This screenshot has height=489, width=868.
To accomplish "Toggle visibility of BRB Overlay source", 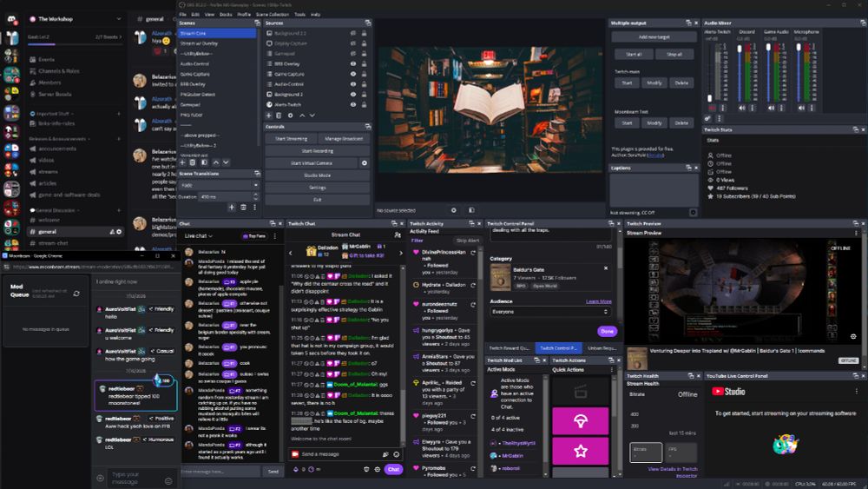I will point(353,63).
